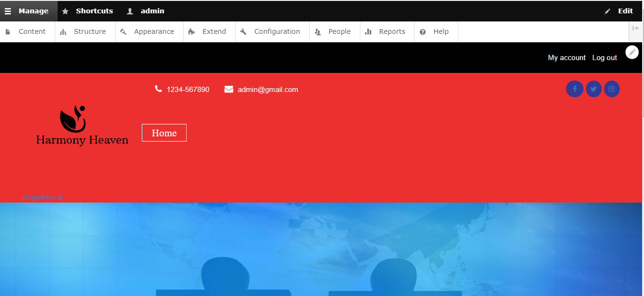644x296 pixels.
Task: Open the Facebook social icon
Action: click(575, 89)
